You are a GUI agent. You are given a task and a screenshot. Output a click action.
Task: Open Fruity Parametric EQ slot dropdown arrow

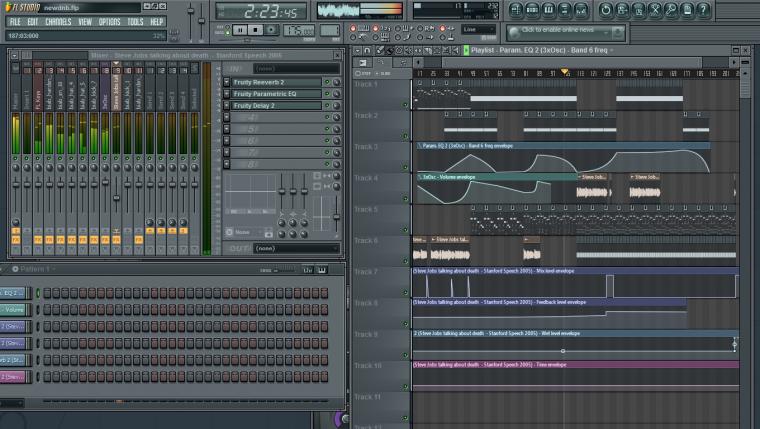pos(226,94)
